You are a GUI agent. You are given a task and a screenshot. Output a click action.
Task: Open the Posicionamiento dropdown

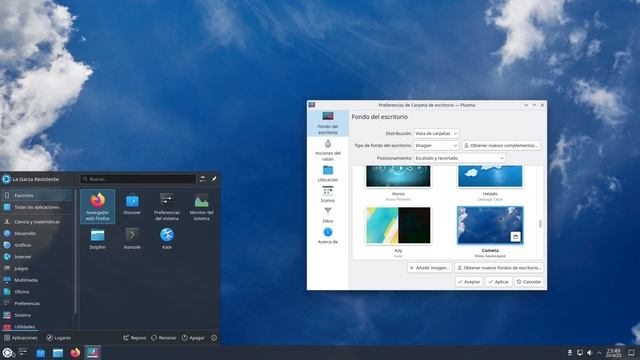(459, 158)
